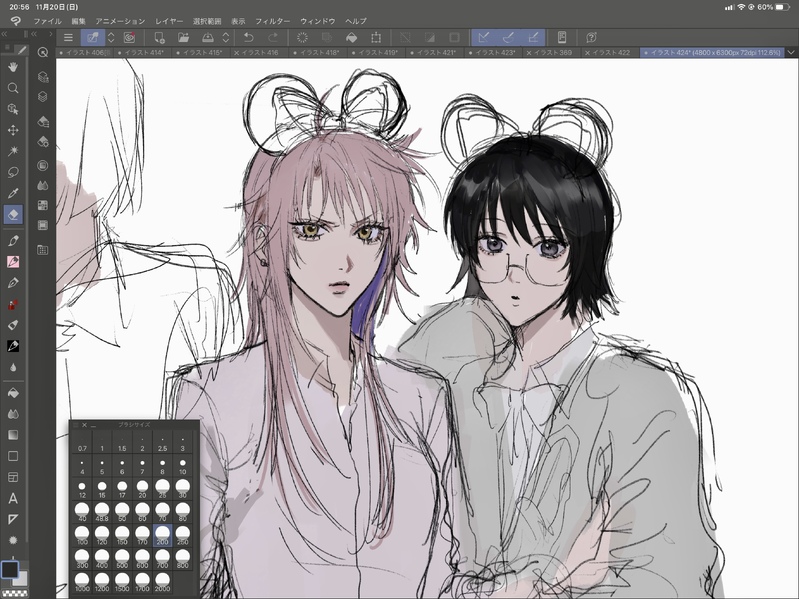Image resolution: width=799 pixels, height=599 pixels.
Task: Open the hamburger menu in command bar
Action: (x=68, y=37)
